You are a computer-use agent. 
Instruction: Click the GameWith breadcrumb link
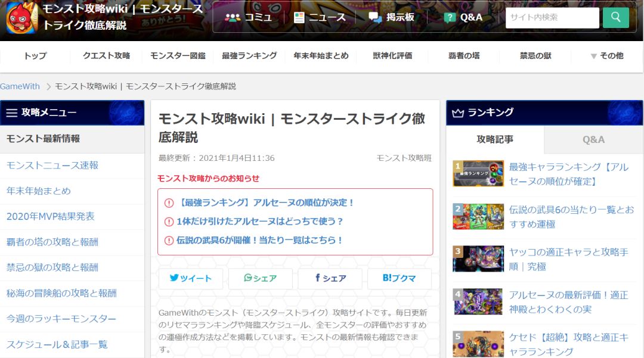[20, 86]
